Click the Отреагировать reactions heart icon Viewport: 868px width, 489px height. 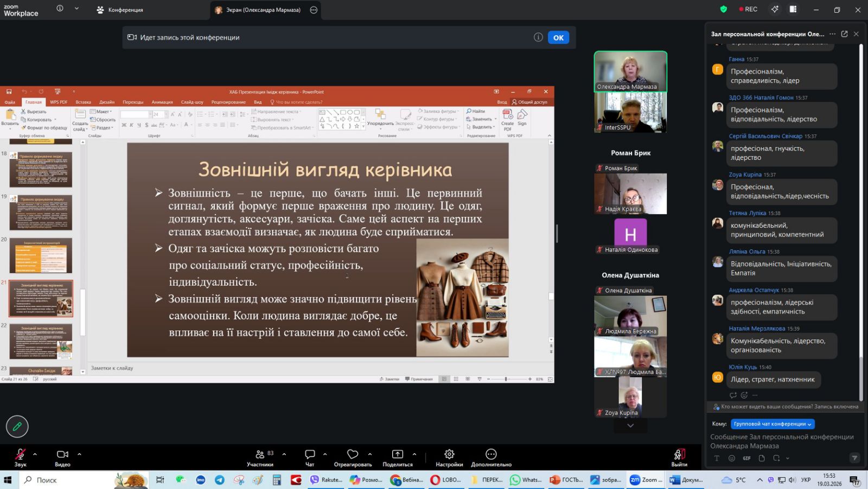point(353,454)
